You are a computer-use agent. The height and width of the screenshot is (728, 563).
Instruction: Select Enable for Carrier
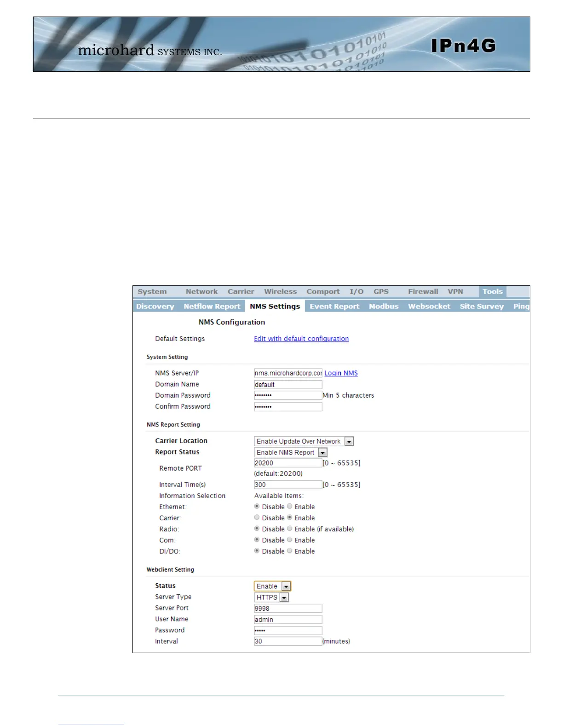290,518
